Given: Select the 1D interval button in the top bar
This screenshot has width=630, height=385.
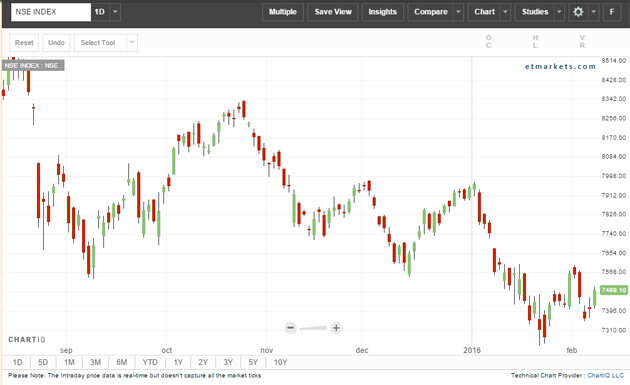Looking at the screenshot, I should tap(100, 12).
